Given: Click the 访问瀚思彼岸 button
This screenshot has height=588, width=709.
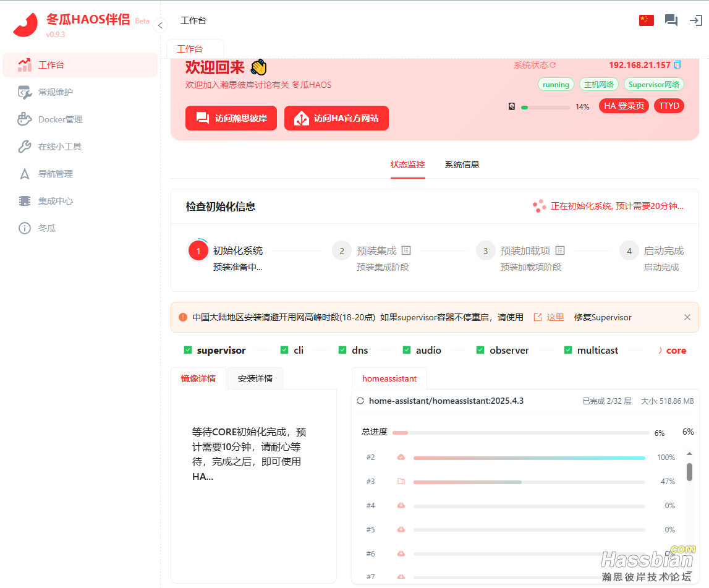Looking at the screenshot, I should coord(231,118).
